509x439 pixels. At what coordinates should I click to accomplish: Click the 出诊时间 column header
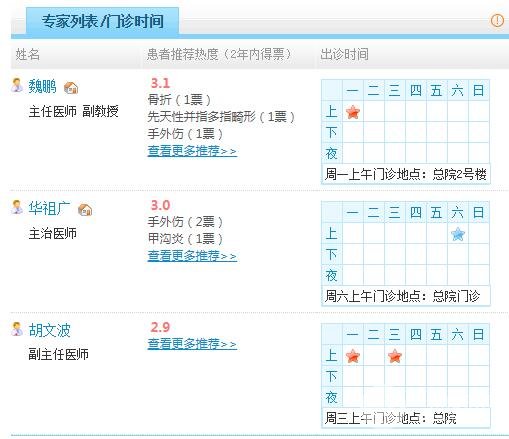(344, 54)
